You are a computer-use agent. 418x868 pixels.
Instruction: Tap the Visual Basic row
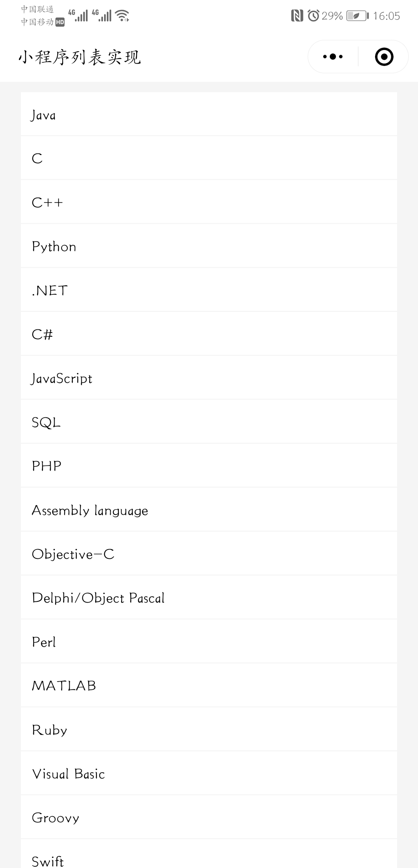click(209, 773)
